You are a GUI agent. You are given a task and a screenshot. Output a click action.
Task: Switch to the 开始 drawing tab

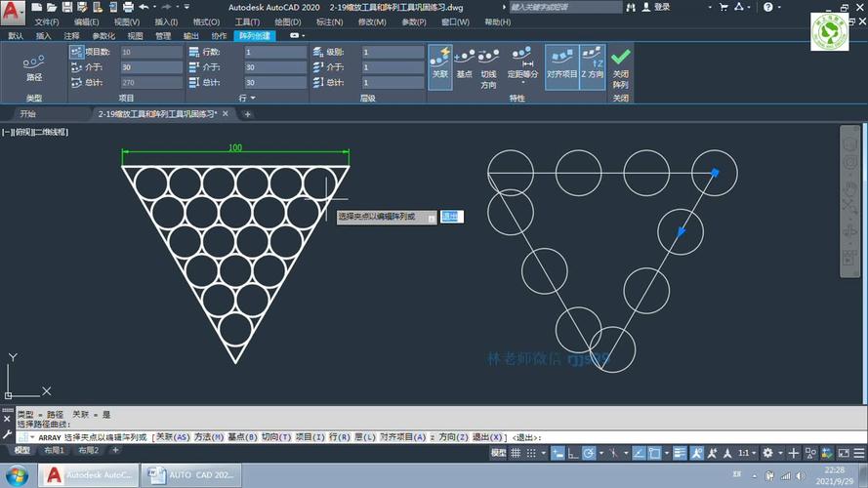click(x=27, y=114)
